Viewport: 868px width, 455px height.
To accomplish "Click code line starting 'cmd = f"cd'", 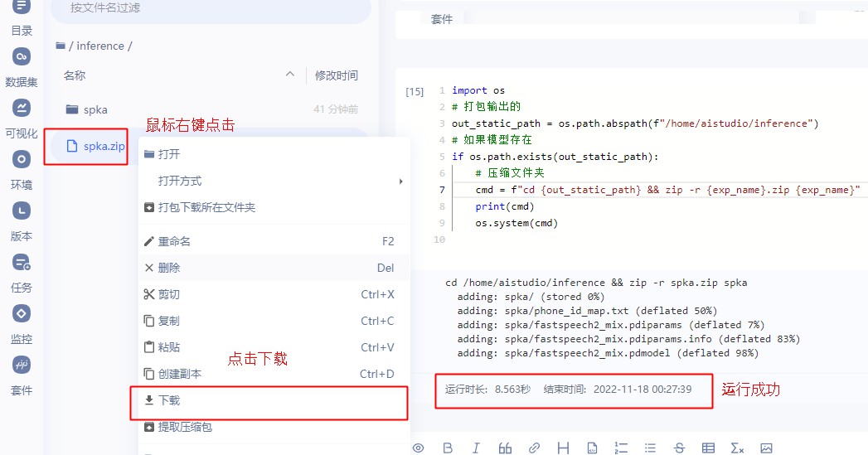I will tap(667, 190).
